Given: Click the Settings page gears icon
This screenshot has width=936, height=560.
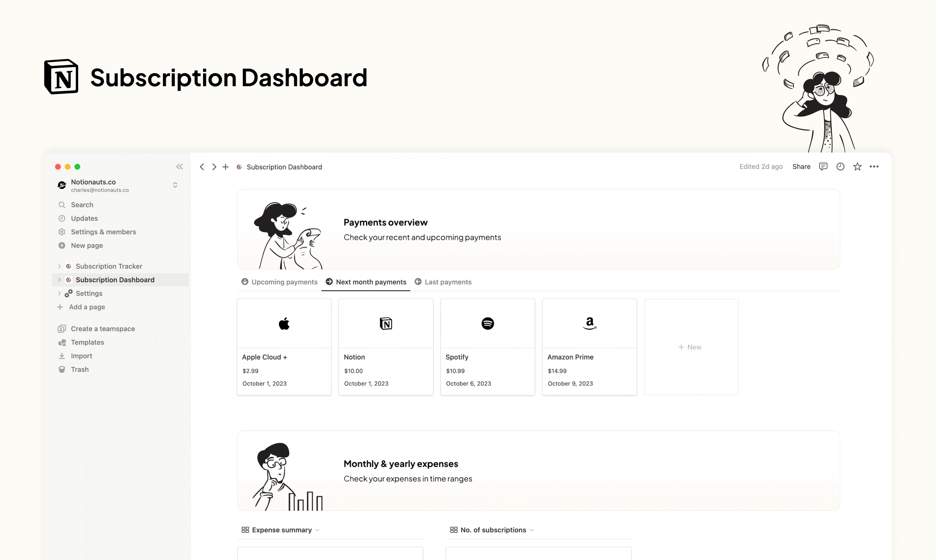Looking at the screenshot, I should (x=69, y=293).
